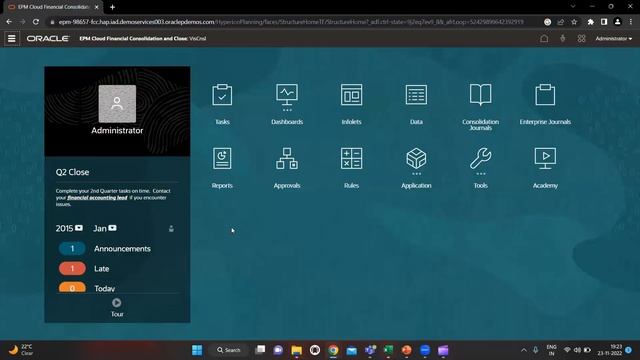The image size is (640, 360).
Task: Open Late tasks count badge
Action: (72, 268)
